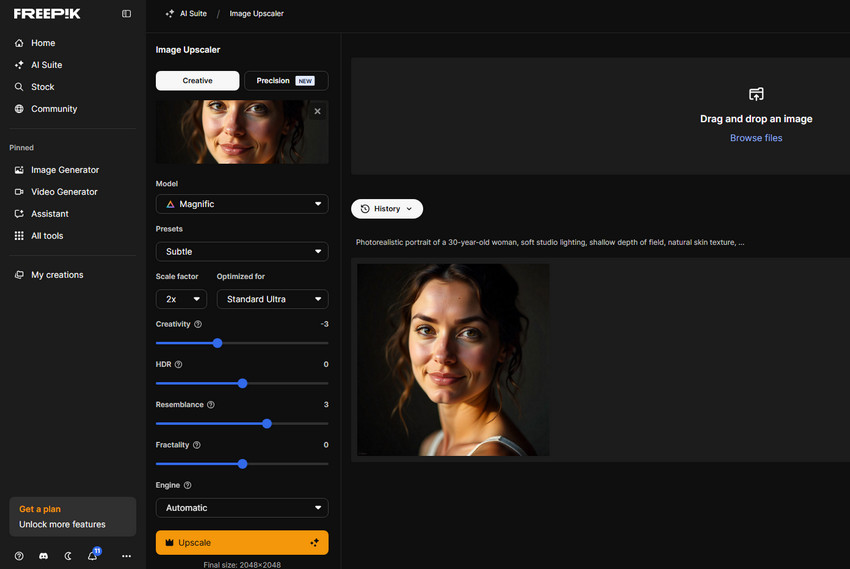The width and height of the screenshot is (850, 569).
Task: Open the Discord icon link
Action: tap(43, 556)
